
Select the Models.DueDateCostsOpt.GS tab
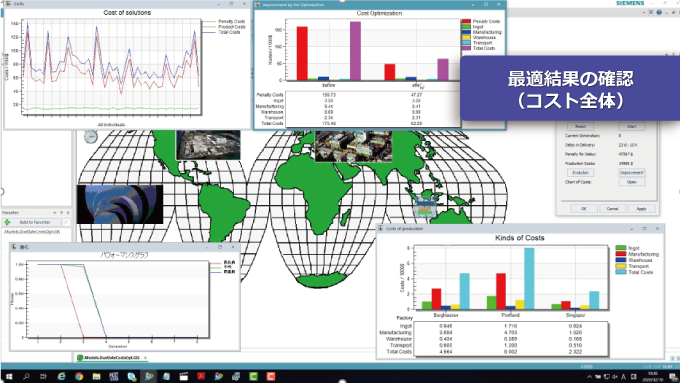click(x=111, y=358)
